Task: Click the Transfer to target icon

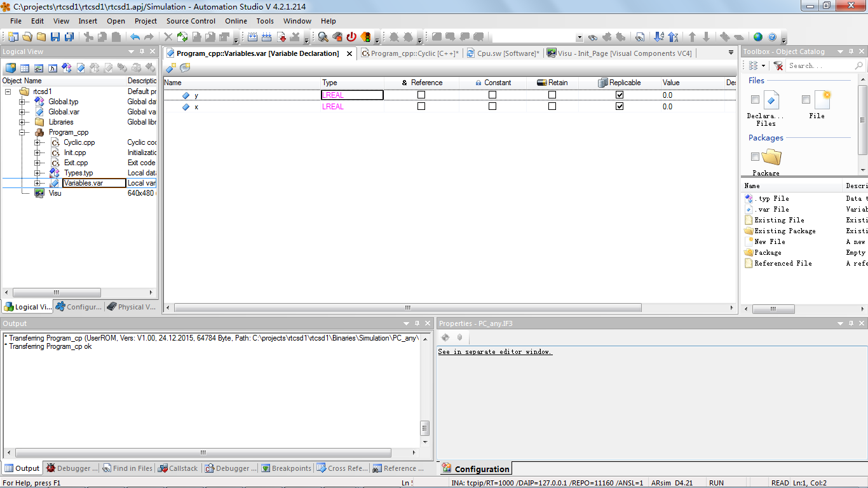Action: [x=281, y=37]
